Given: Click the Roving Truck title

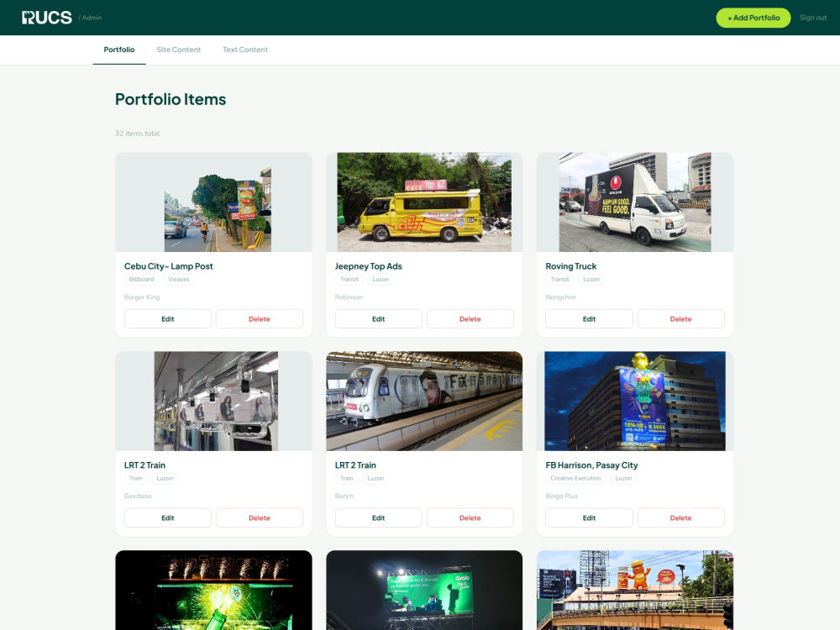Looking at the screenshot, I should (x=570, y=266).
